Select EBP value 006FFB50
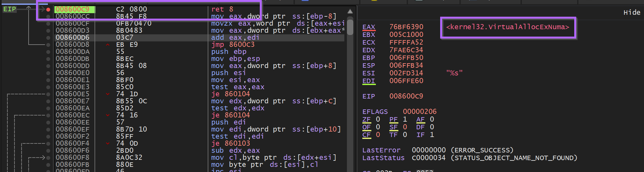This screenshot has width=644, height=172. 406,58
